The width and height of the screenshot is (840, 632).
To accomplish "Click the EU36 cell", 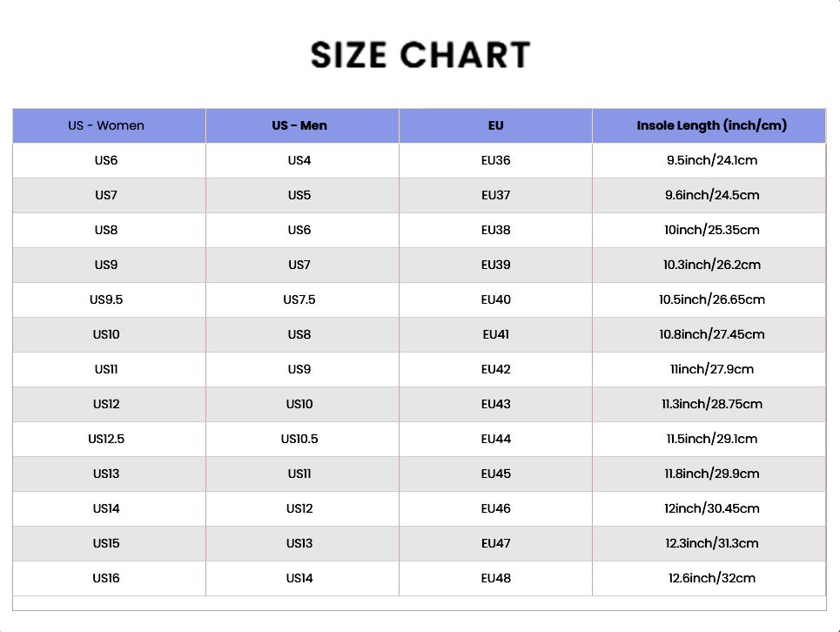I will pos(495,160).
